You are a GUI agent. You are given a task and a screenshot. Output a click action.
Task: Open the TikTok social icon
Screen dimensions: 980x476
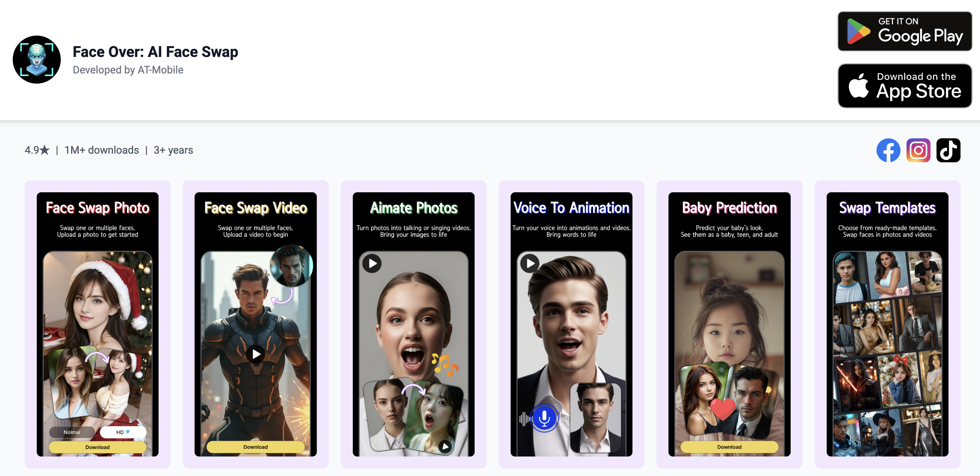tap(948, 150)
